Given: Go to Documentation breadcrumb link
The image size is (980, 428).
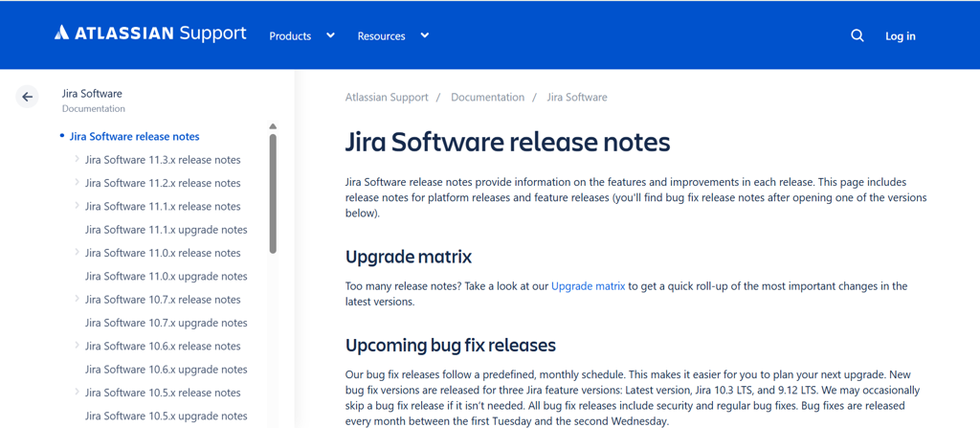Looking at the screenshot, I should point(487,98).
